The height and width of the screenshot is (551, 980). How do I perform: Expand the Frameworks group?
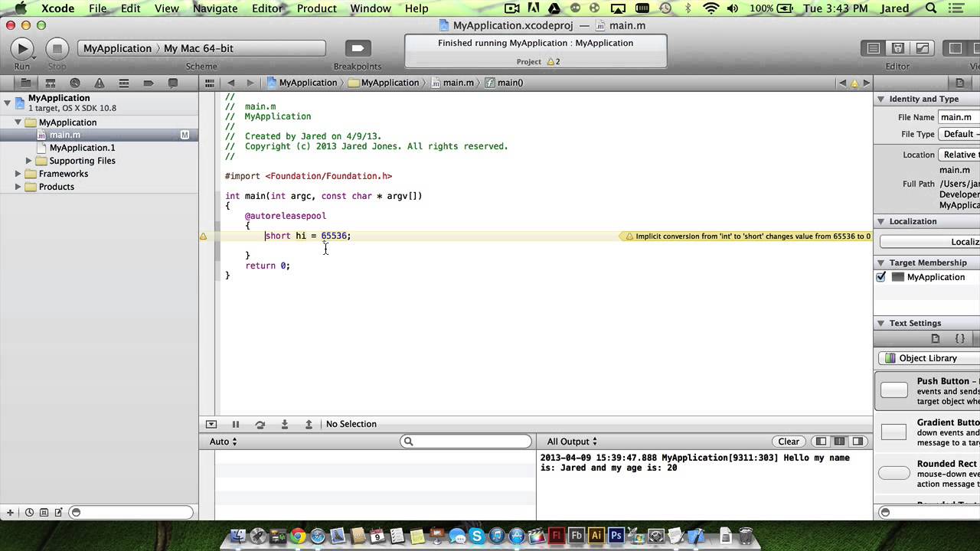point(18,174)
